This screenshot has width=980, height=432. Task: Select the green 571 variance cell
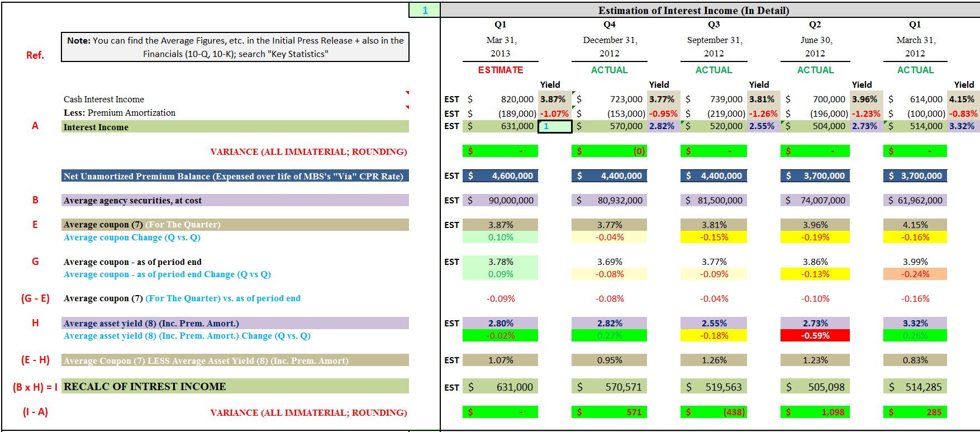pos(610,412)
